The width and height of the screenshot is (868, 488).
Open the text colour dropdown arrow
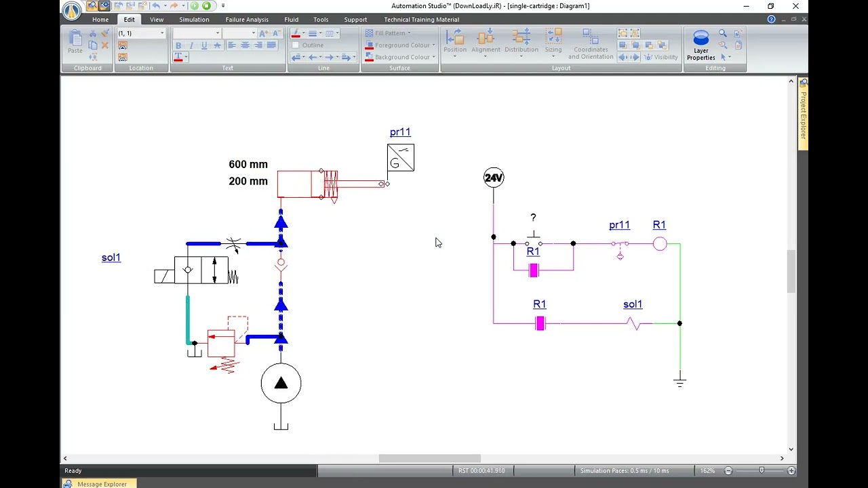tap(186, 57)
